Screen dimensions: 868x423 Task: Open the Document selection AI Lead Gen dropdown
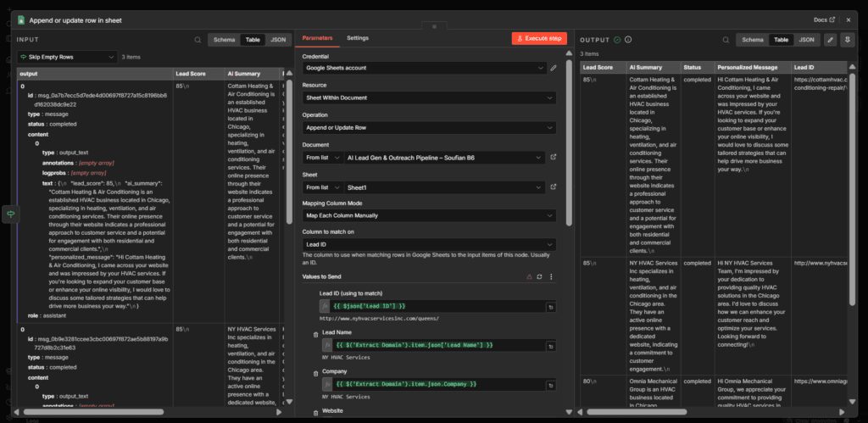444,158
